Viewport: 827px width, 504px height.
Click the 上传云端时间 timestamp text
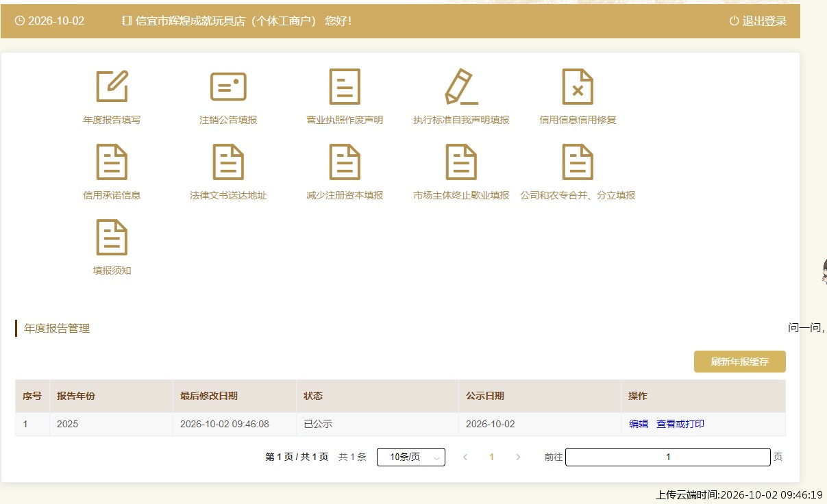tap(739, 494)
